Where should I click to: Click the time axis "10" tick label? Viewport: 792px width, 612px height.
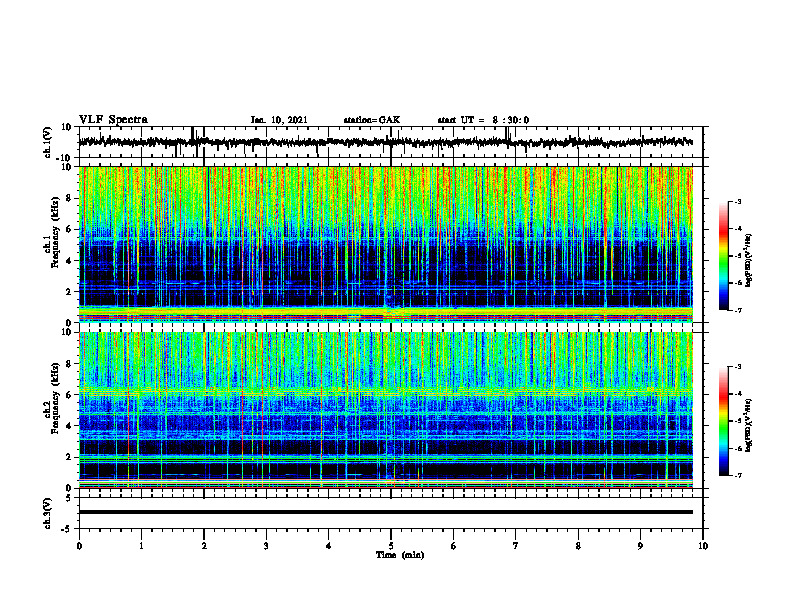703,546
